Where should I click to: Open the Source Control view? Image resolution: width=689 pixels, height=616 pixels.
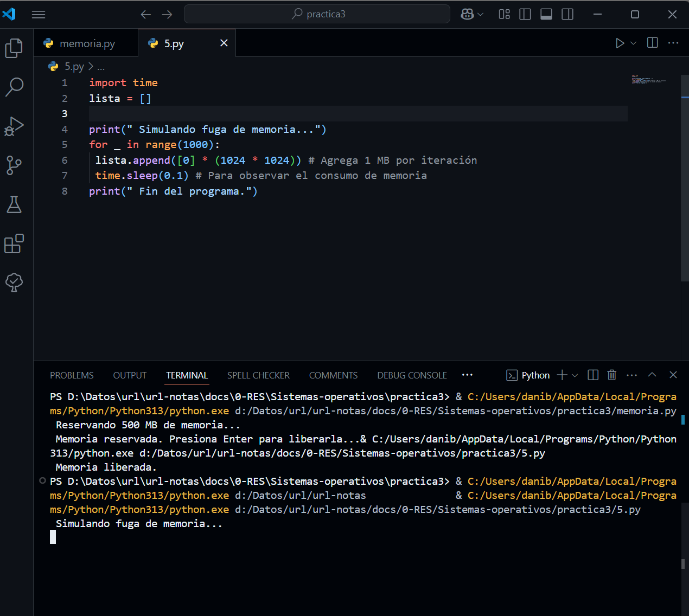(x=14, y=165)
